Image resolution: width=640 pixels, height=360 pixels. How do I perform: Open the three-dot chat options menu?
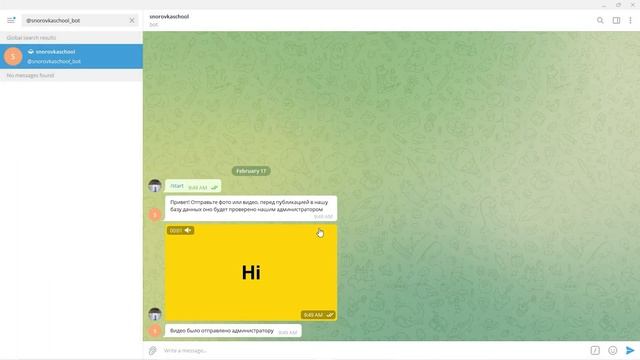click(630, 20)
